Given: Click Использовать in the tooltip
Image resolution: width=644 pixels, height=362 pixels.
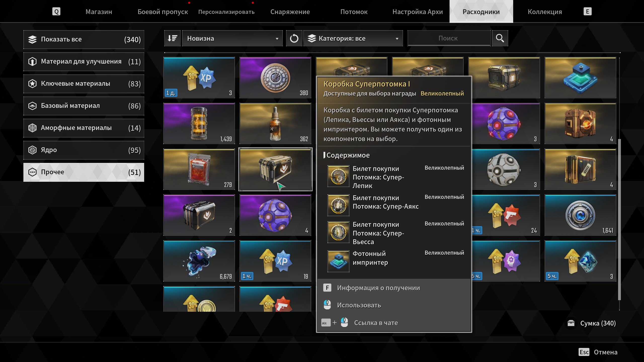Looking at the screenshot, I should (x=359, y=305).
